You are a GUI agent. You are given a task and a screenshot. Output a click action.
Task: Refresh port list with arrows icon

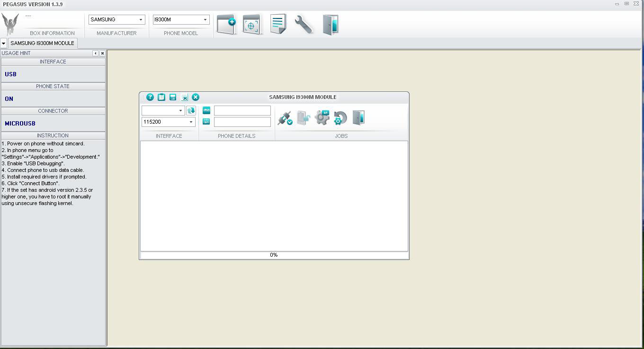tap(191, 110)
